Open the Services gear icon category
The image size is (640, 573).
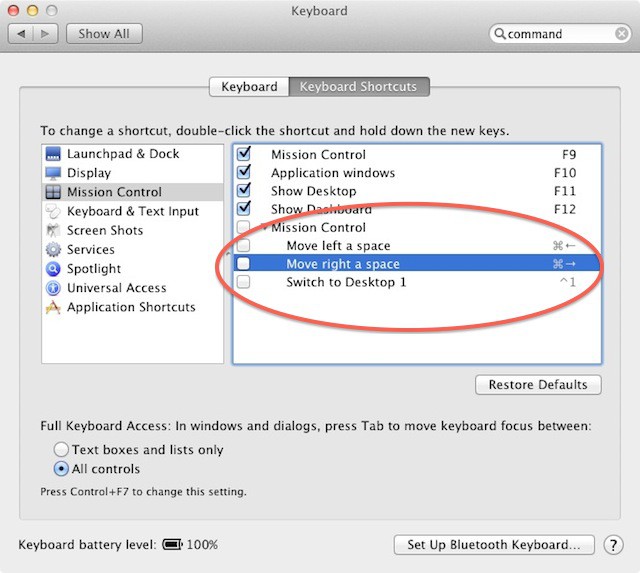click(54, 249)
